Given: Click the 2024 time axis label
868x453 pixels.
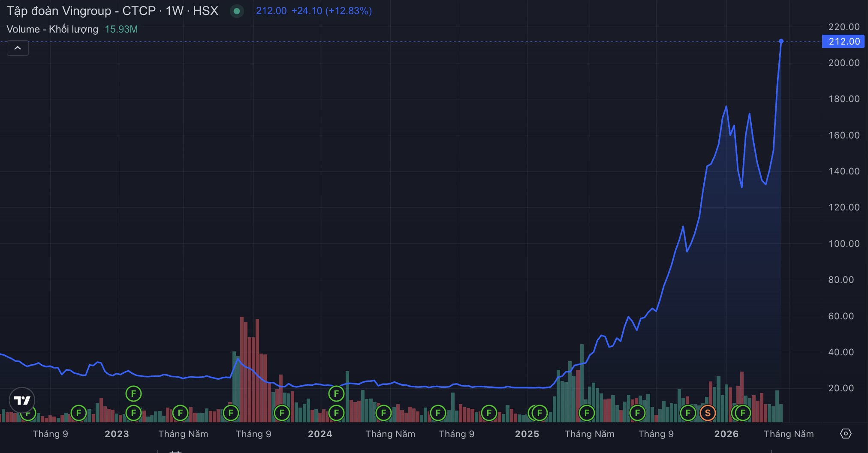Looking at the screenshot, I should point(320,434).
